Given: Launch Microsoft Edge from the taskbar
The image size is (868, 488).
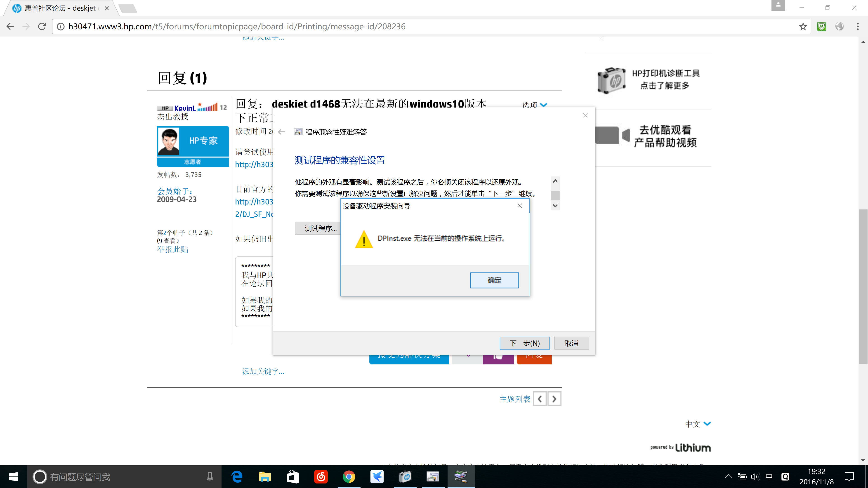Looking at the screenshot, I should coord(237,477).
